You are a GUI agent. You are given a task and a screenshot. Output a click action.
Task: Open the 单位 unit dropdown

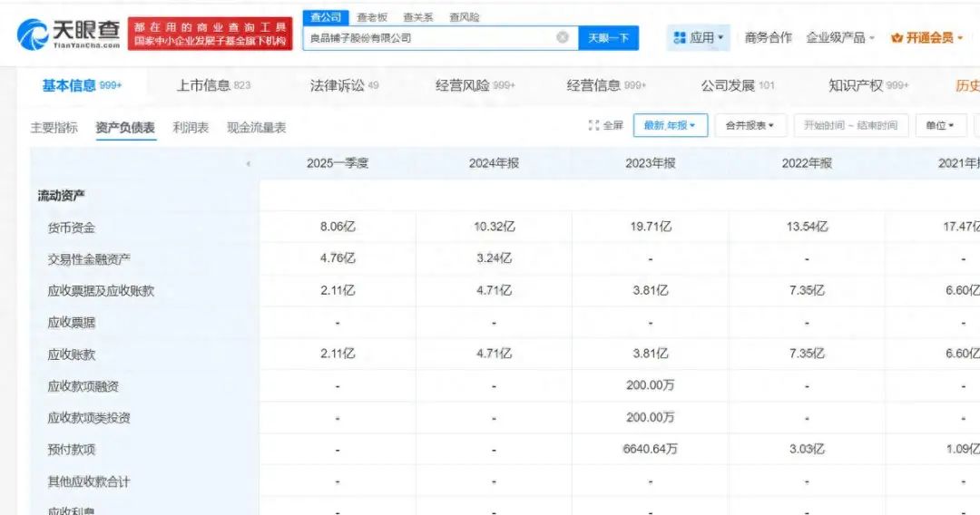pos(940,125)
